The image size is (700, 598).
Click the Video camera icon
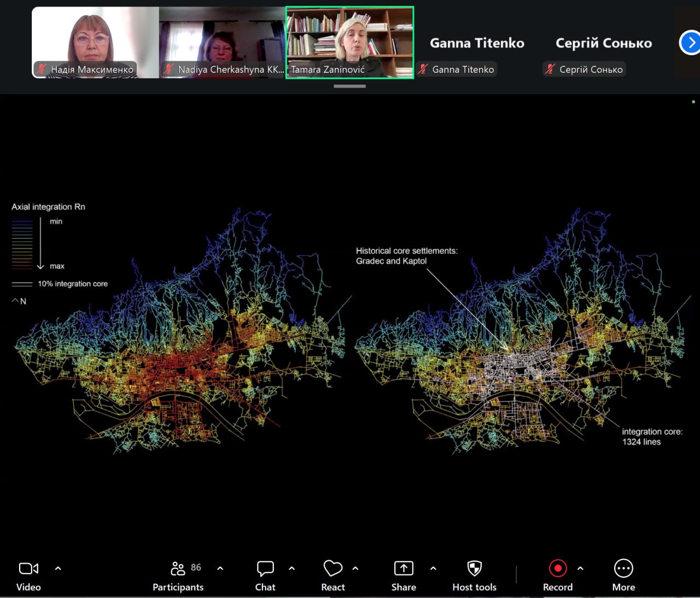28,568
